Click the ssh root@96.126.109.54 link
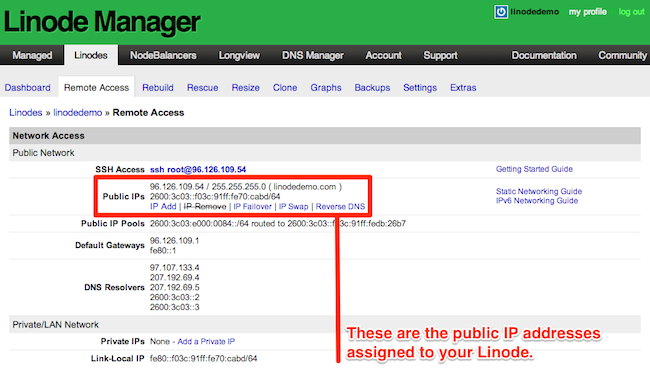This screenshot has height=372, width=650. coord(198,169)
